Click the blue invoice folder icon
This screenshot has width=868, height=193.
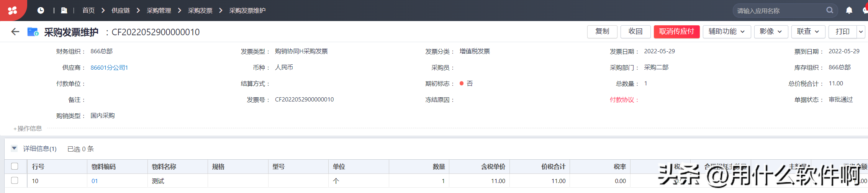33,32
